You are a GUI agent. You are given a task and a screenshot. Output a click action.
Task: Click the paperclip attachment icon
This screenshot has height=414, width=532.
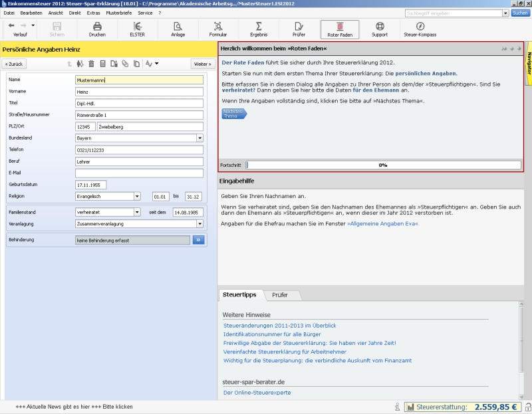[125, 64]
